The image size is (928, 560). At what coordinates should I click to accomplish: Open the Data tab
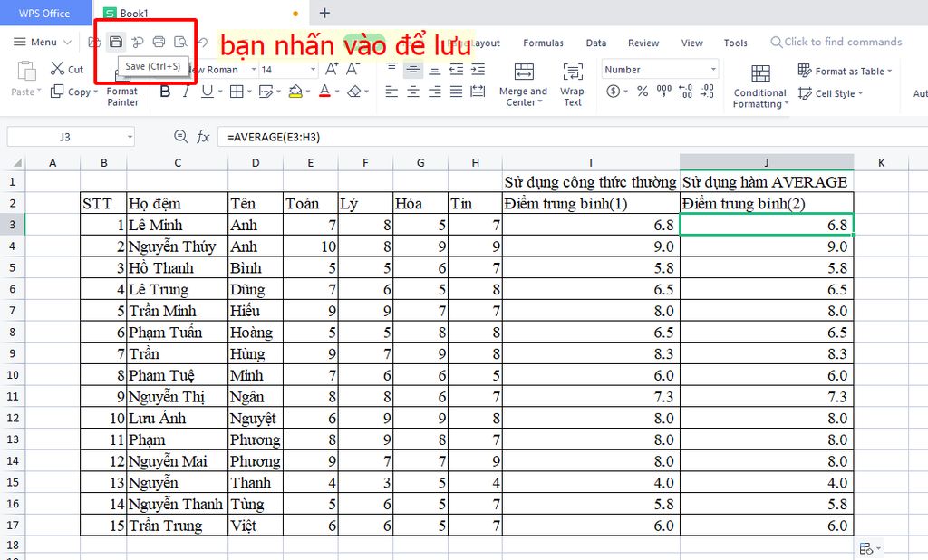[x=596, y=43]
